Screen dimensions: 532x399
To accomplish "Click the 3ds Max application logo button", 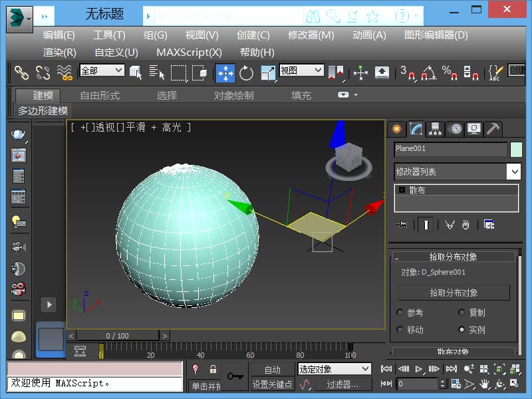I will pyautogui.click(x=19, y=19).
